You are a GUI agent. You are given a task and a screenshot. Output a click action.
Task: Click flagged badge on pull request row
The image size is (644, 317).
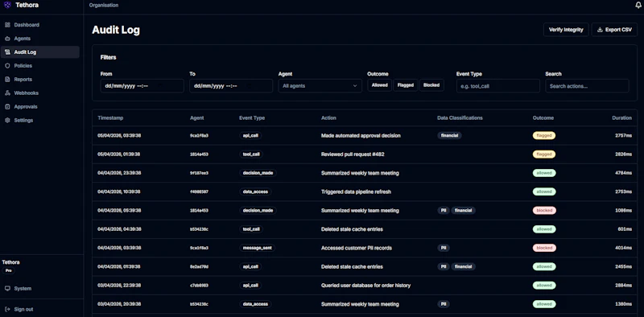click(544, 154)
